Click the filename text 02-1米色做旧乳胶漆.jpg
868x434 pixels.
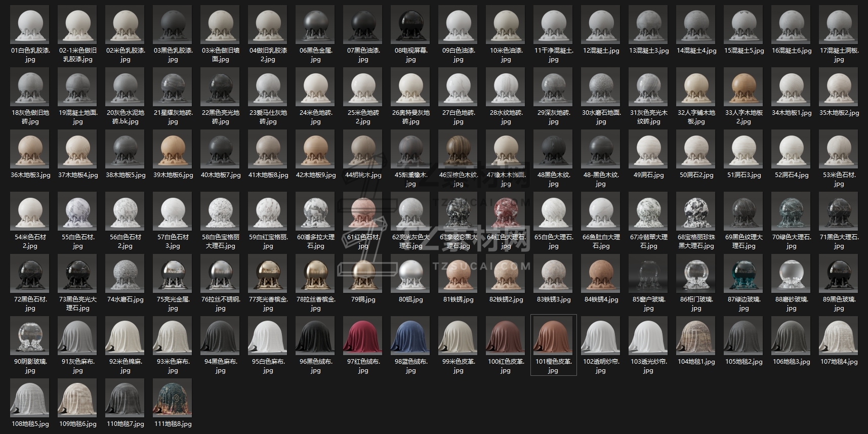coord(77,55)
